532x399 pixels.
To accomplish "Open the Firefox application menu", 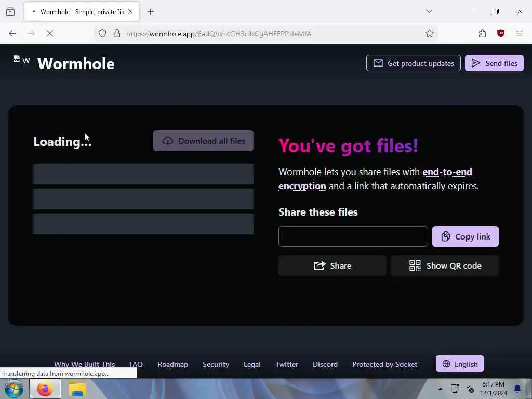I will click(x=520, y=33).
